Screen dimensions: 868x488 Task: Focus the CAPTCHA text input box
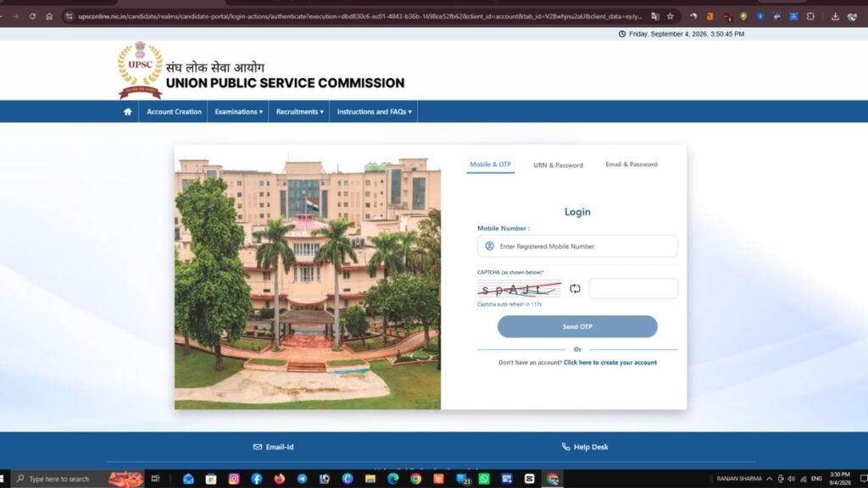coord(633,288)
